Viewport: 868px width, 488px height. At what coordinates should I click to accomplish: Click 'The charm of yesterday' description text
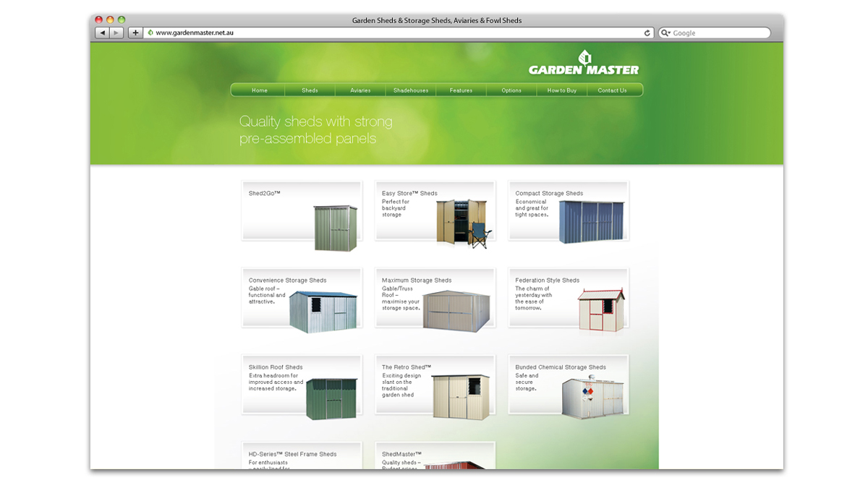click(x=534, y=299)
